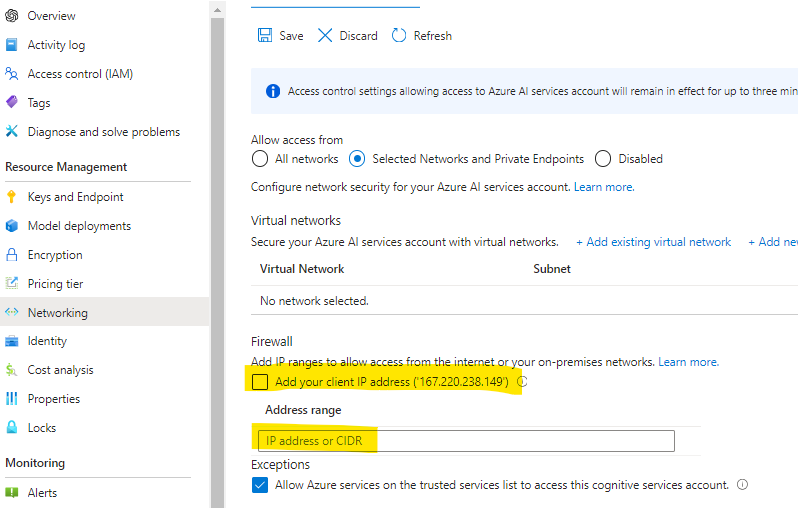798x508 pixels.
Task: Click the Save floppy disk icon
Action: coord(265,35)
